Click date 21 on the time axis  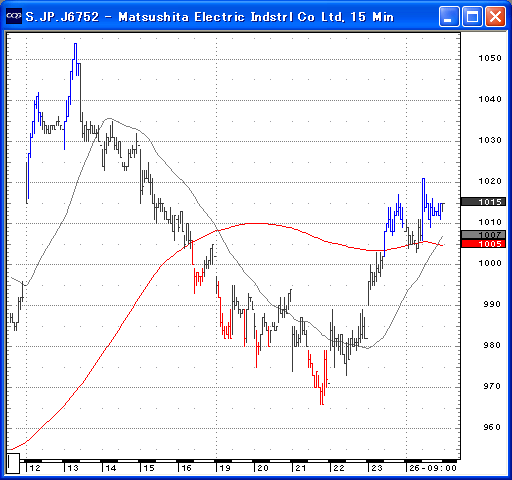[301, 468]
